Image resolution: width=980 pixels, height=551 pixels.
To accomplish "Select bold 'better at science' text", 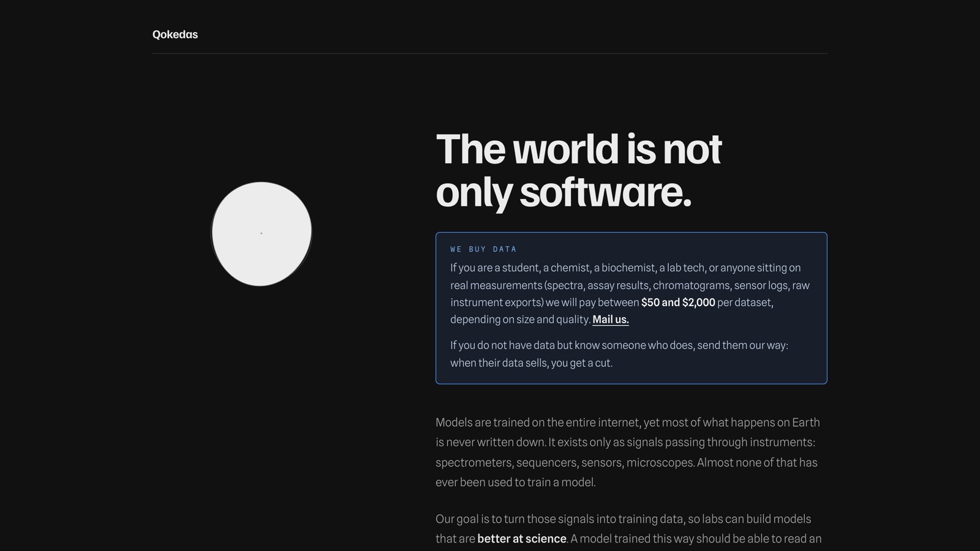I will (x=522, y=539).
